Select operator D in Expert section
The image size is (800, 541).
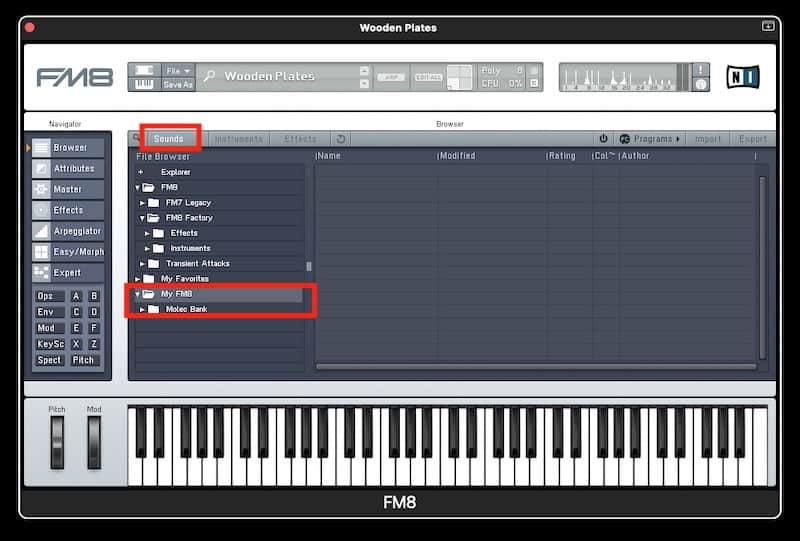pyautogui.click(x=94, y=312)
